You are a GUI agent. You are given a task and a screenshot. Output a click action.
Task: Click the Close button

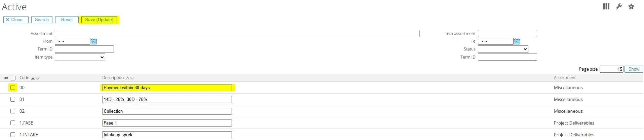point(16,20)
